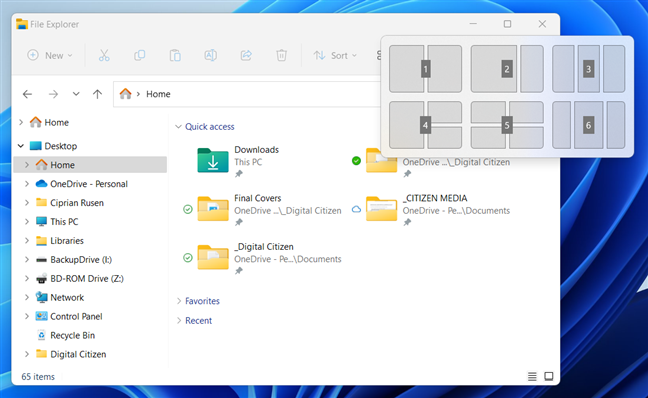Open Network in navigation pane
Image resolution: width=648 pixels, height=398 pixels.
(x=67, y=298)
